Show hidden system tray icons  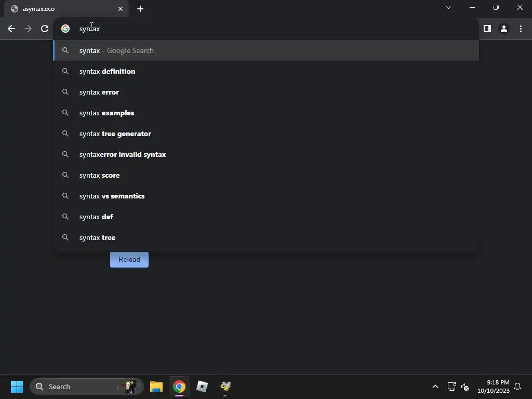click(435, 387)
